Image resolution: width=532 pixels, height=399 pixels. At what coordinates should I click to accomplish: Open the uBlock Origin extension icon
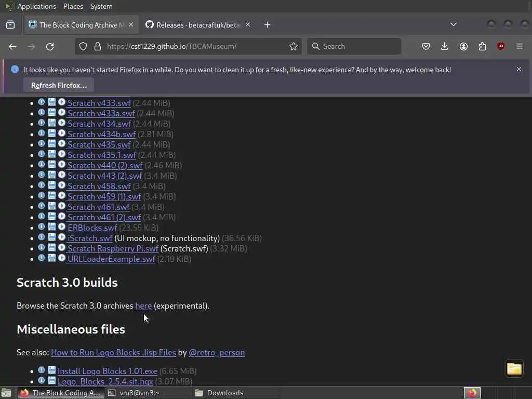500,46
